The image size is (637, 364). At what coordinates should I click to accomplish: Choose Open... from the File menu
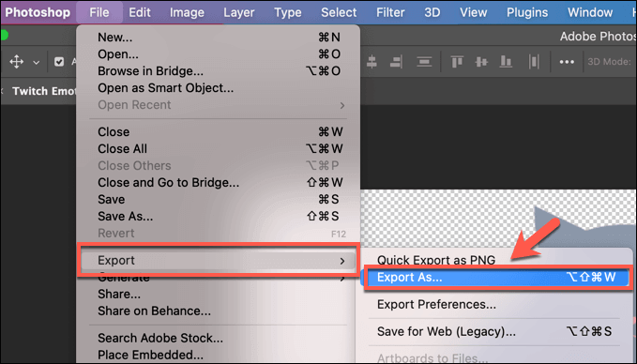click(x=219, y=54)
